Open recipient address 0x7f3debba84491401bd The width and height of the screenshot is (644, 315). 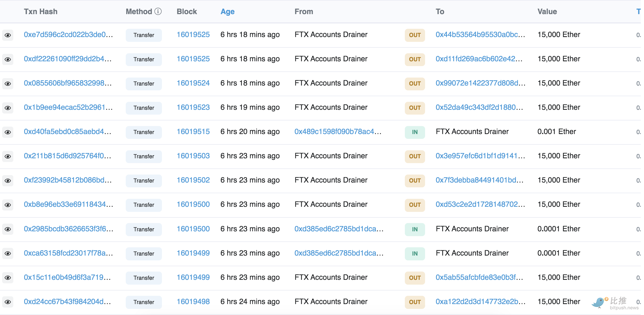coord(480,180)
